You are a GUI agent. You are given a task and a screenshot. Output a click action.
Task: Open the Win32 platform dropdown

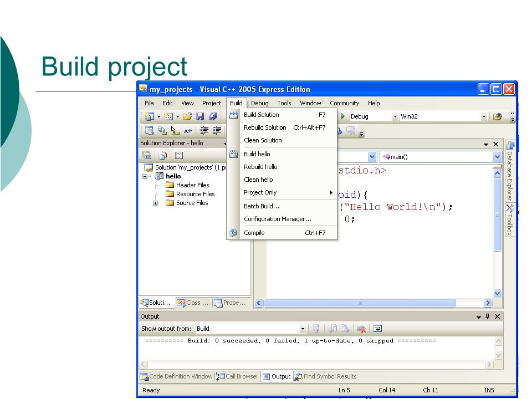[x=484, y=116]
